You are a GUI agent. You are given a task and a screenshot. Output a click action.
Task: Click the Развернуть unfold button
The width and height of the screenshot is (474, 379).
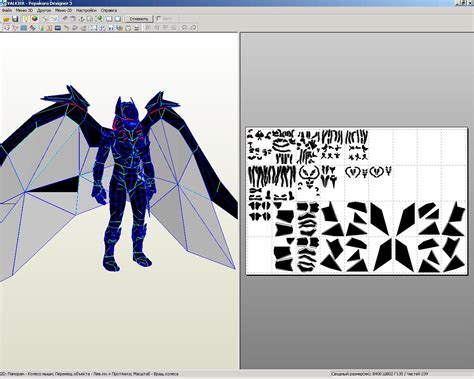[139, 19]
